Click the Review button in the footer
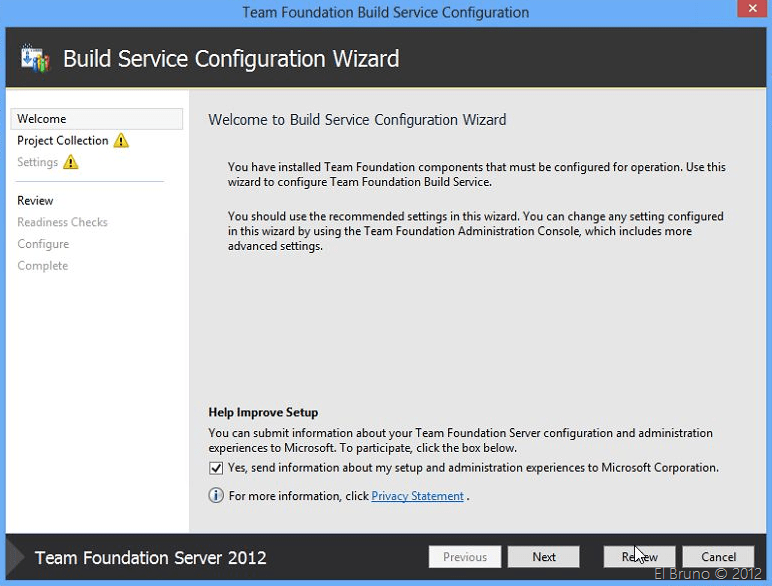Viewport: 772px width, 586px height. click(639, 557)
